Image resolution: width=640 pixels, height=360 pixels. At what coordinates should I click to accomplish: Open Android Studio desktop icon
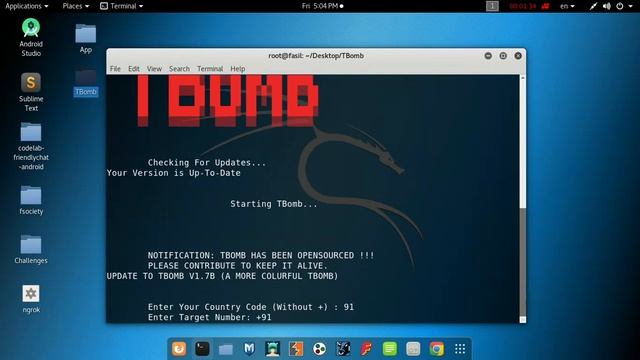click(31, 38)
